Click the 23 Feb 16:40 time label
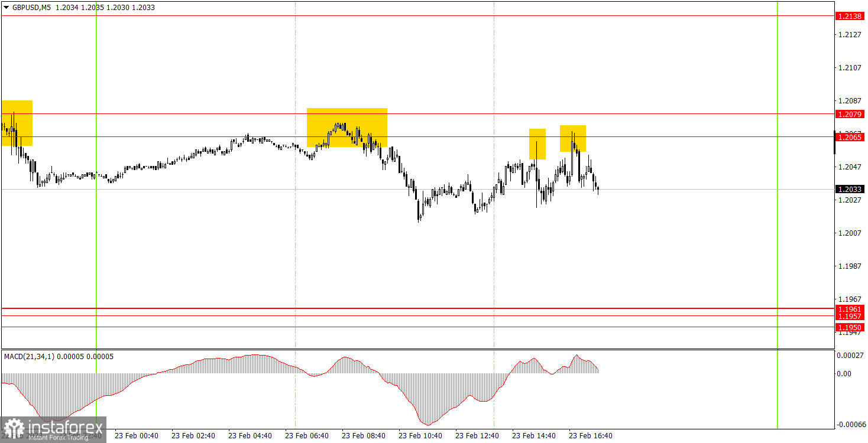 coord(591,436)
